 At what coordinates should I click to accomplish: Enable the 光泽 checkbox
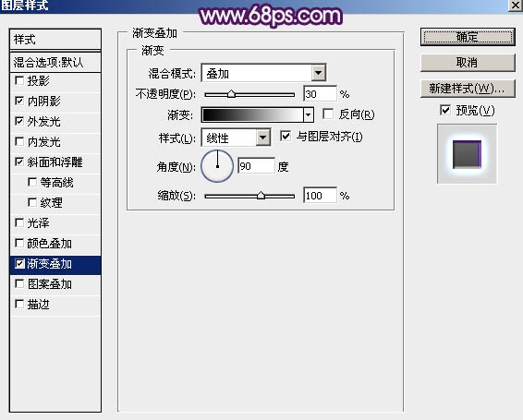coord(19,222)
